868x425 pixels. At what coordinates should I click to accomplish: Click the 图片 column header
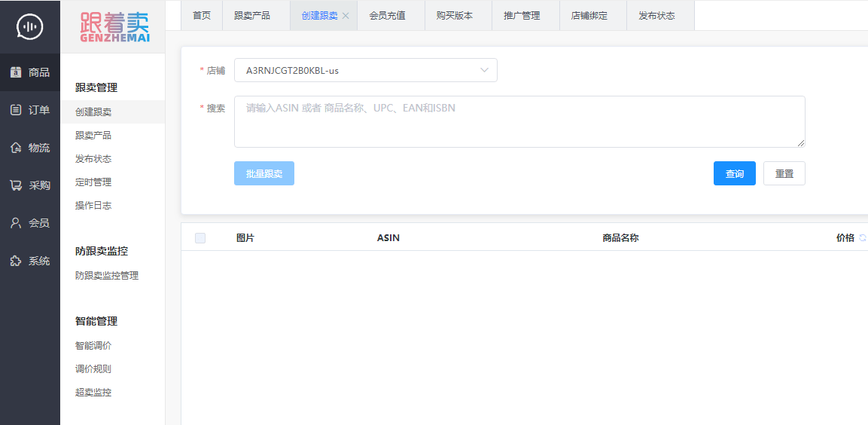(x=245, y=237)
